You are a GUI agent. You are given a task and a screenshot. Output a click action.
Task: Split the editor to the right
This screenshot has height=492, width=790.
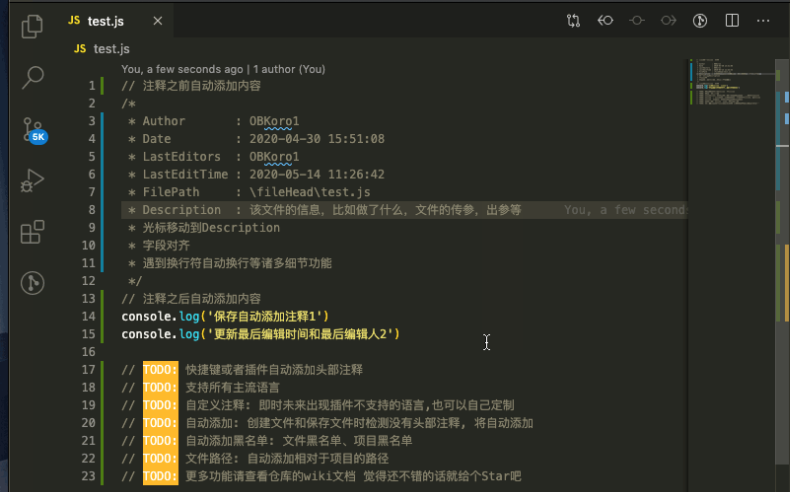[x=732, y=20]
